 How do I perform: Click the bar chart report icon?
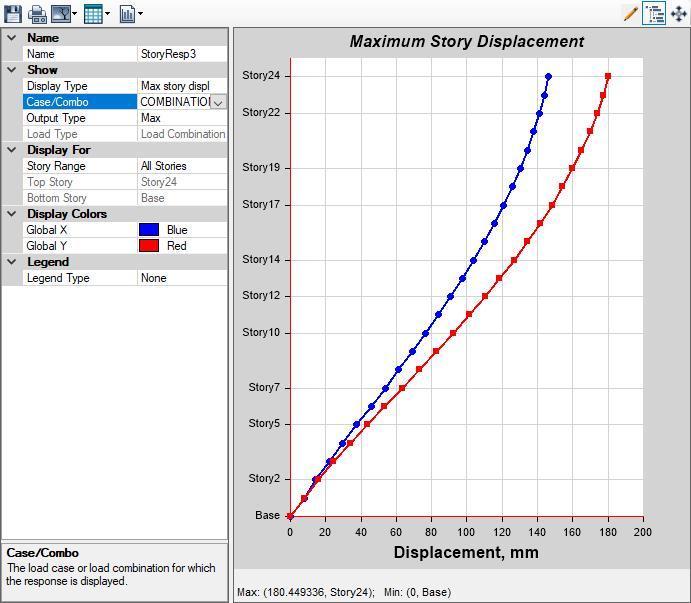[x=127, y=14]
